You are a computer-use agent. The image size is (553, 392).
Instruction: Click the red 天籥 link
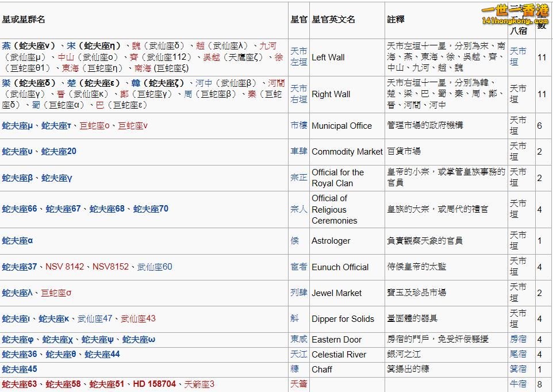pos(298,384)
